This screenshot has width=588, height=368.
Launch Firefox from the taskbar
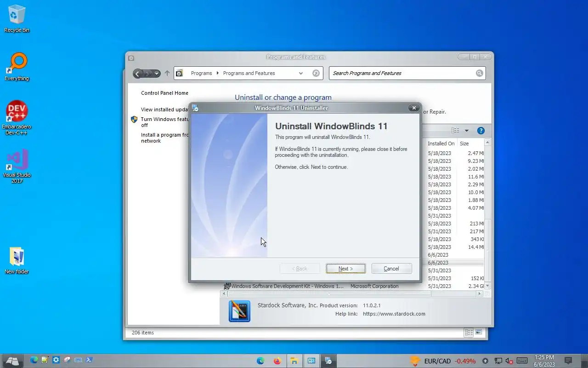tap(277, 361)
